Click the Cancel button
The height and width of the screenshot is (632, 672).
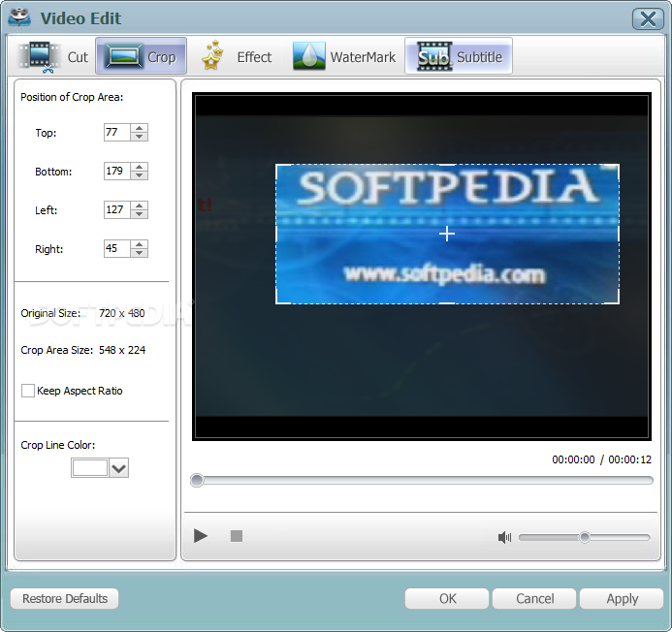coord(534,599)
